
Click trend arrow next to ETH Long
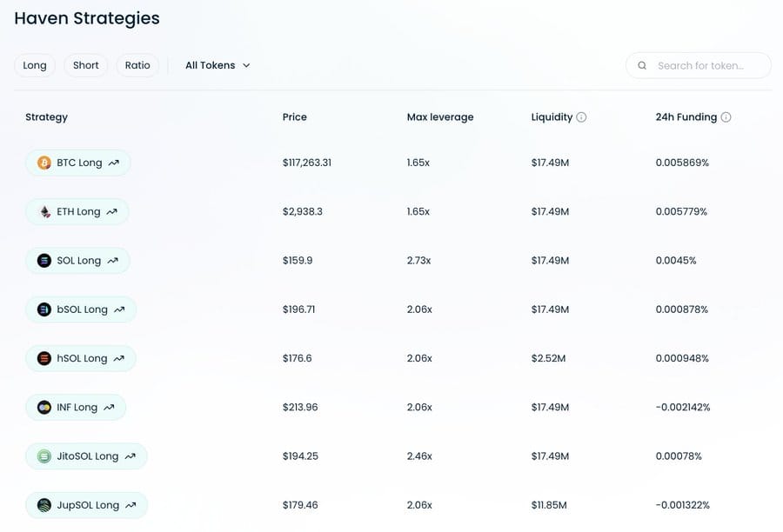(x=112, y=211)
